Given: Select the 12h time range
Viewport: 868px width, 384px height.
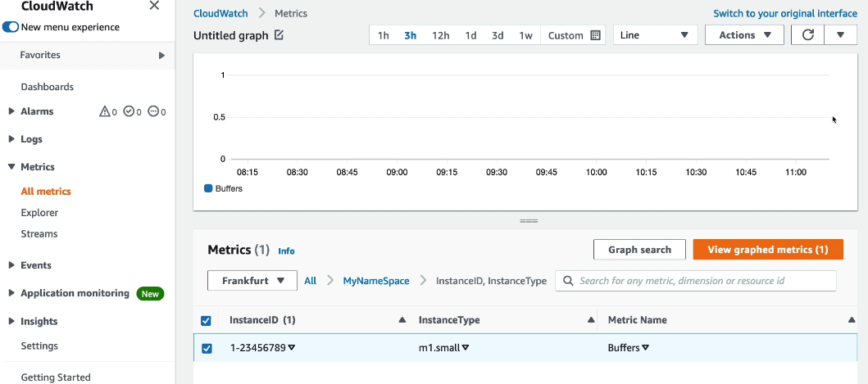Looking at the screenshot, I should 441,35.
